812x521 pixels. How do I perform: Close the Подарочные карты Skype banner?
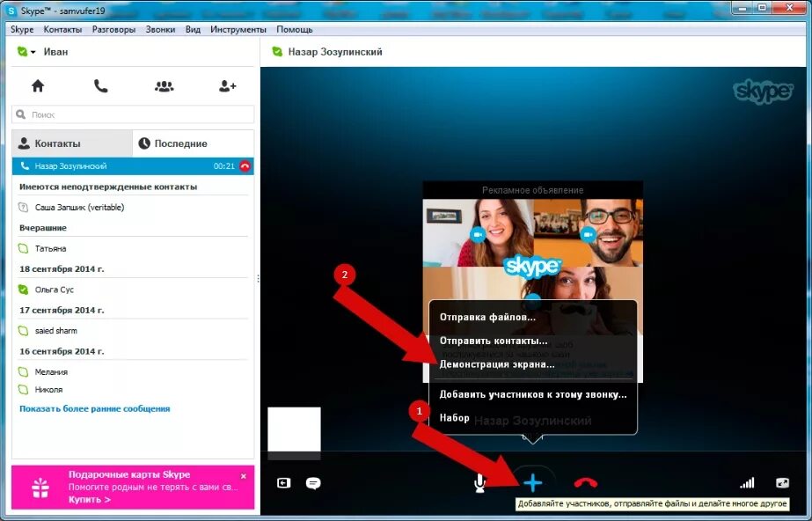pos(244,476)
